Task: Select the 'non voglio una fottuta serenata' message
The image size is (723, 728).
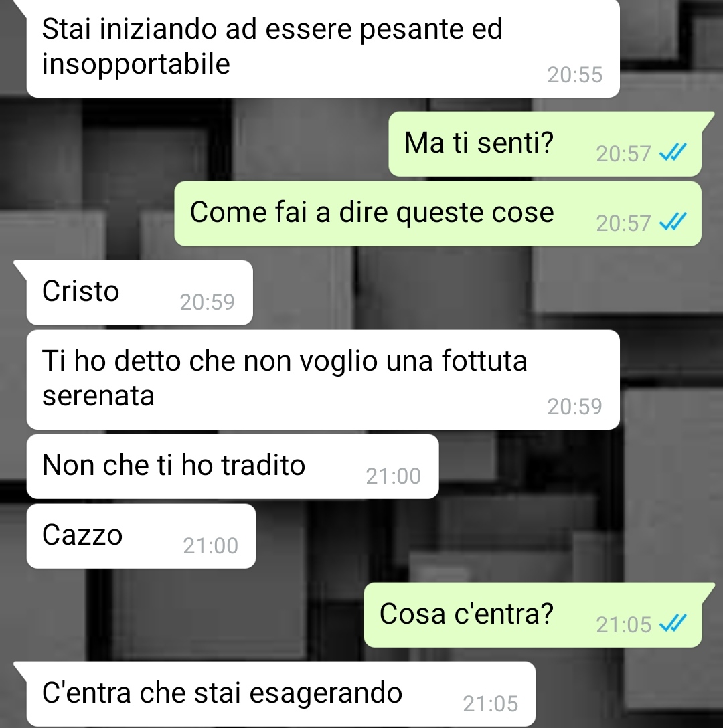Action: pos(323,379)
